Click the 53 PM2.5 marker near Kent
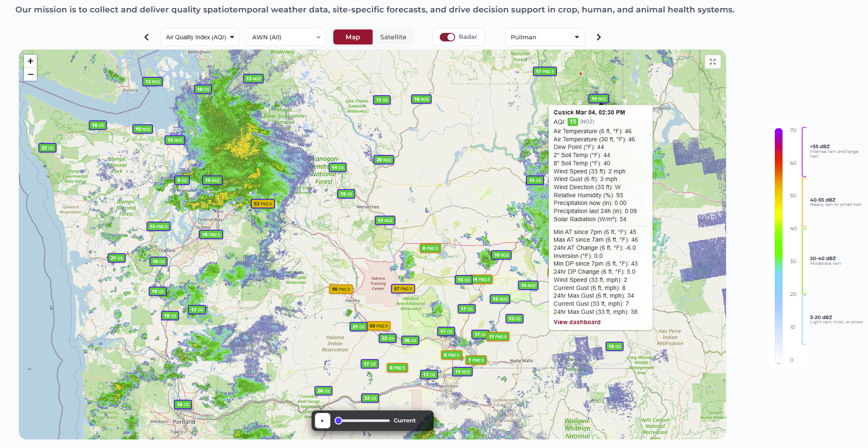This screenshot has height=448, width=868. 262,204
